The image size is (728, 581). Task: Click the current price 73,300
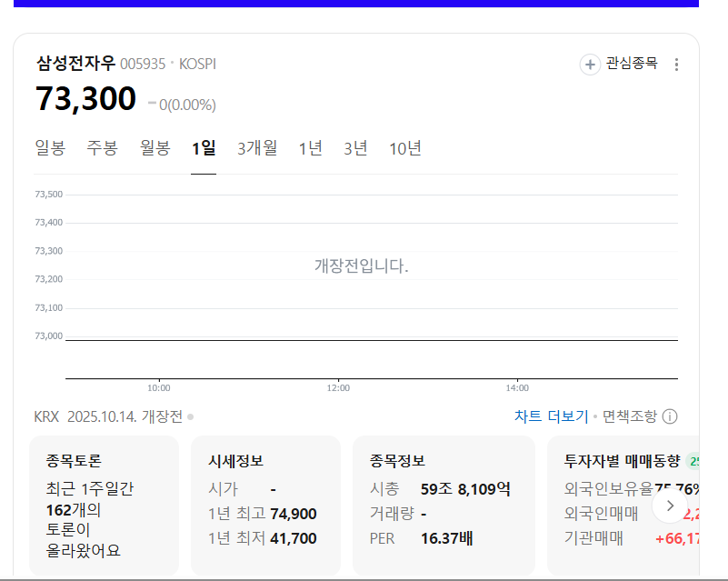tap(86, 98)
